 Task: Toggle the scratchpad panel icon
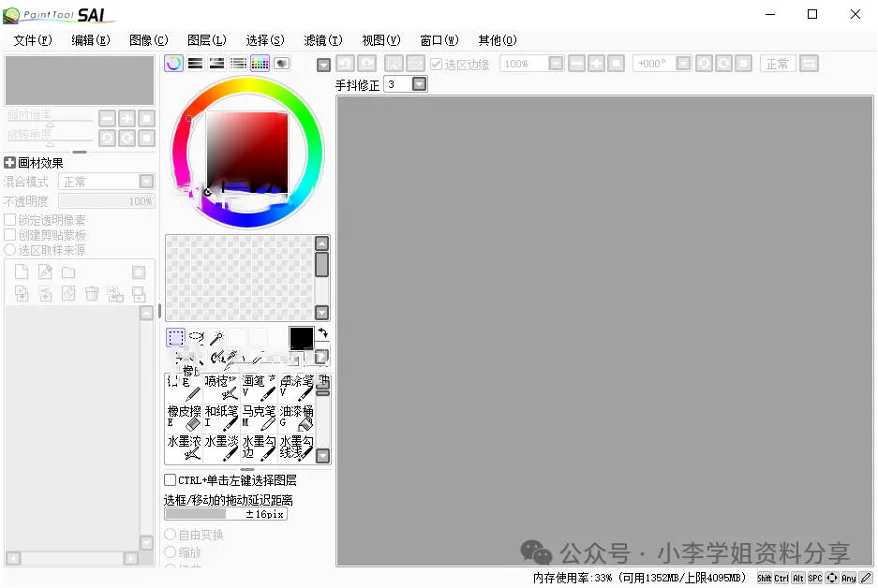coord(282,64)
